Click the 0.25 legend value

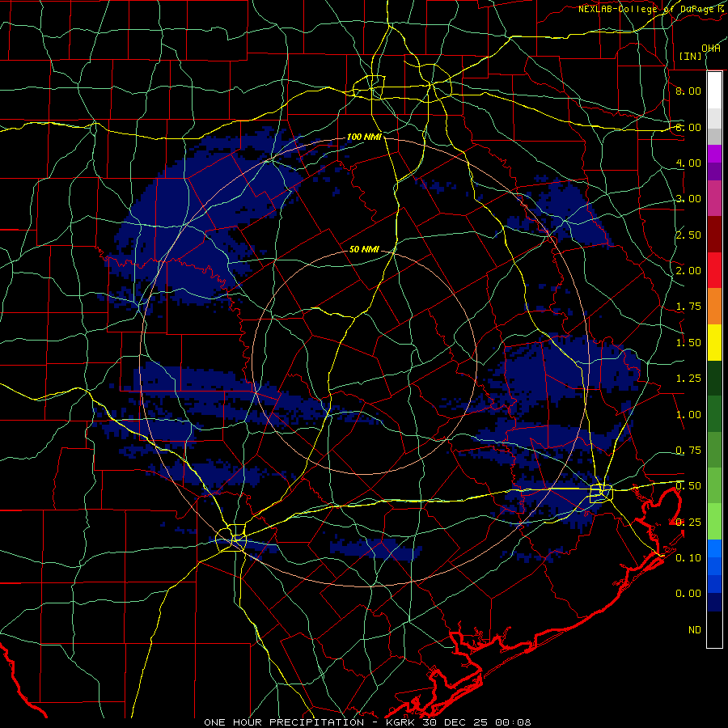(x=688, y=523)
